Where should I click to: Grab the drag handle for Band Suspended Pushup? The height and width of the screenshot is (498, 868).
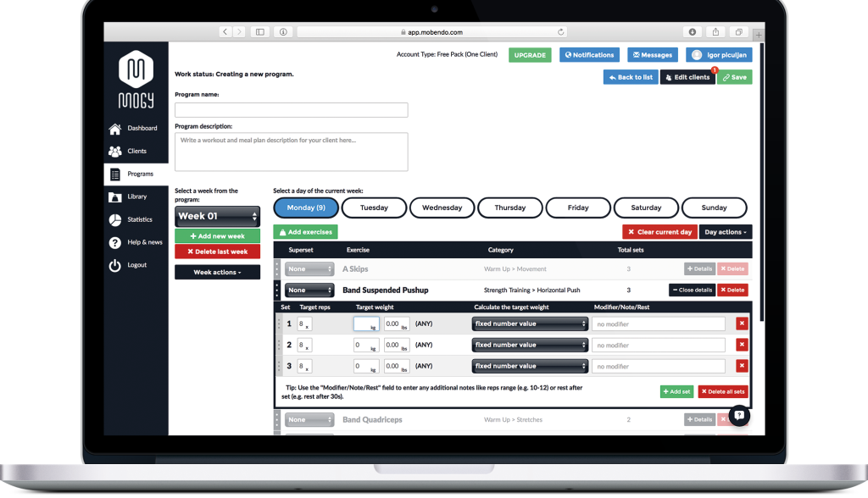[x=277, y=290]
